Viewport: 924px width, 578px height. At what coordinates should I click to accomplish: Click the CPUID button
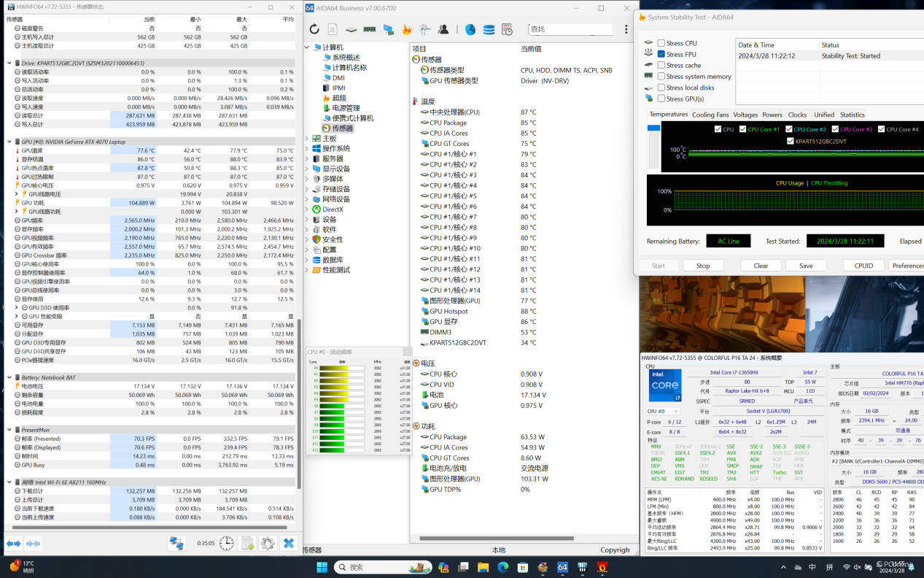(863, 266)
